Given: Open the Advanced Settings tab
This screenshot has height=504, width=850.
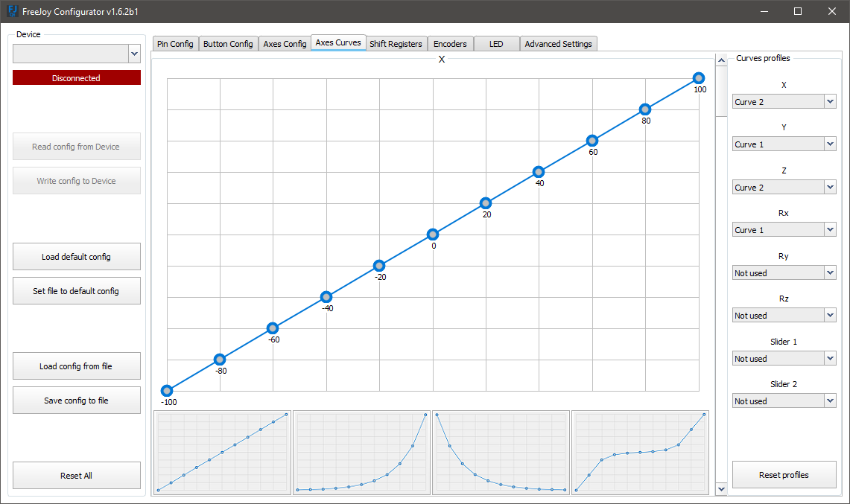Looking at the screenshot, I should [559, 44].
